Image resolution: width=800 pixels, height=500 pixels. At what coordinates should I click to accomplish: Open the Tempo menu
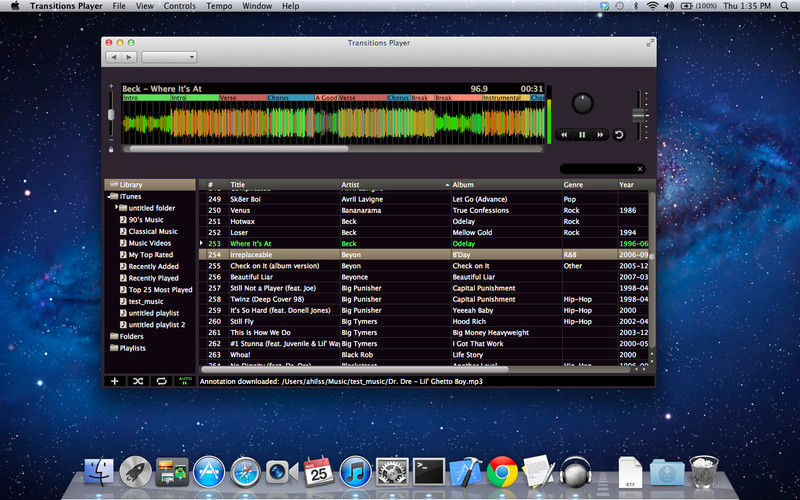click(219, 6)
